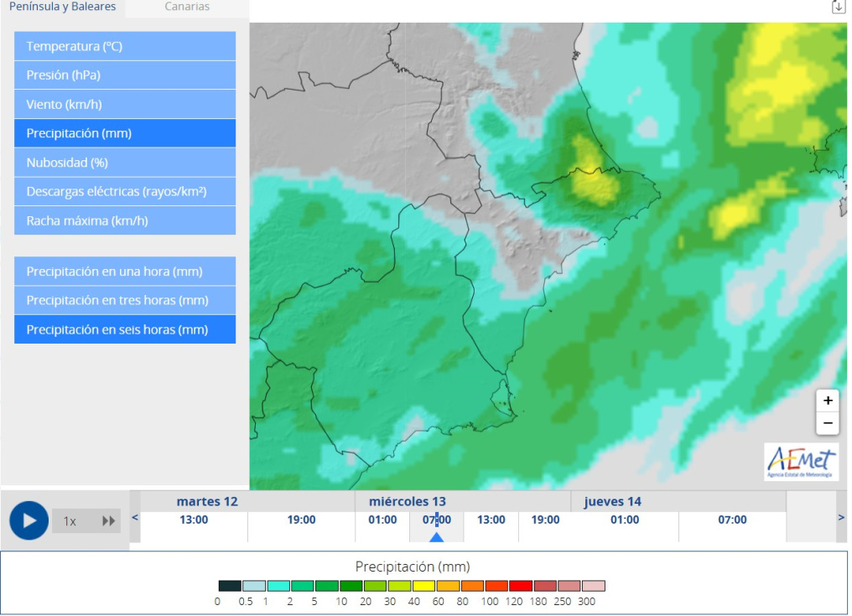Select Precipitación en una hora
852x616 pixels.
coord(125,272)
